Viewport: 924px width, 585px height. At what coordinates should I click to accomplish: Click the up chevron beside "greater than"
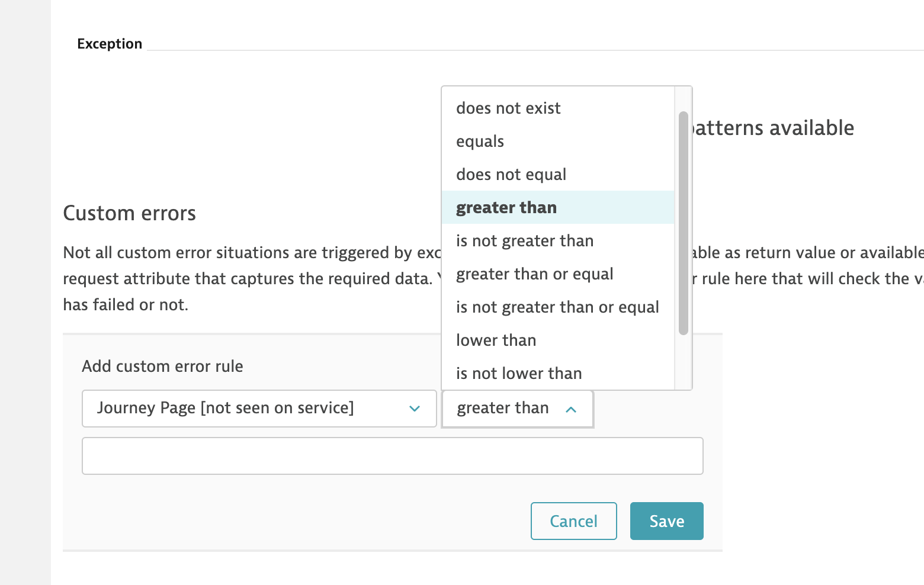(571, 409)
